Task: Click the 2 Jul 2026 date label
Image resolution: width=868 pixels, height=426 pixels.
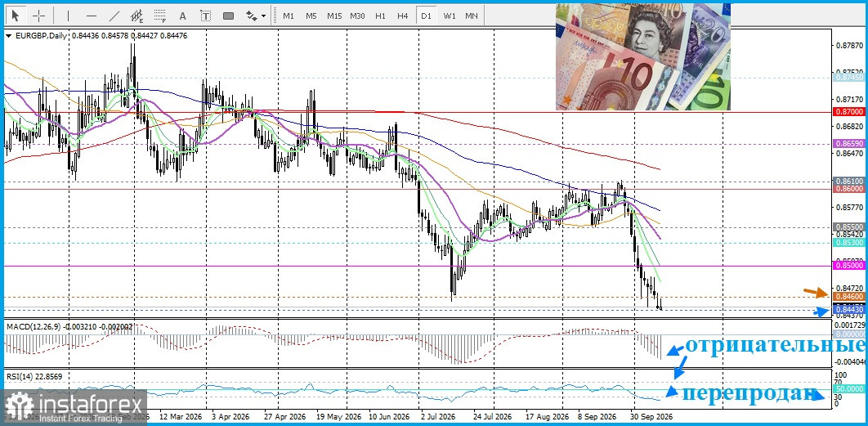Action: click(438, 416)
